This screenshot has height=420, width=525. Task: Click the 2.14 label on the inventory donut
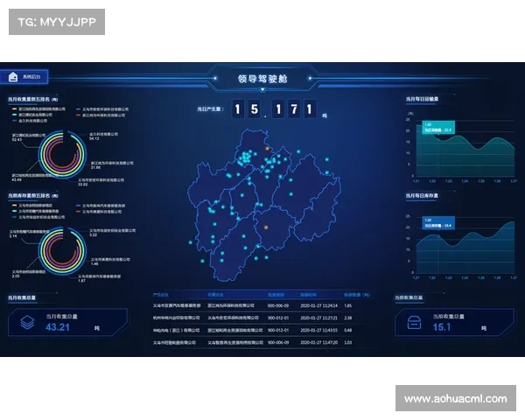click(13, 235)
